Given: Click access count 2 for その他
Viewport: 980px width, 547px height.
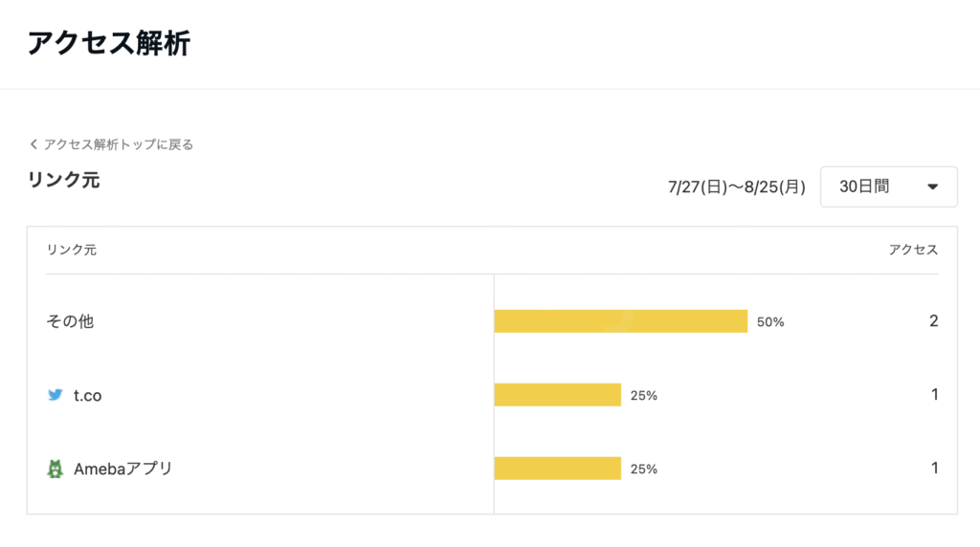Looking at the screenshot, I should click(934, 321).
